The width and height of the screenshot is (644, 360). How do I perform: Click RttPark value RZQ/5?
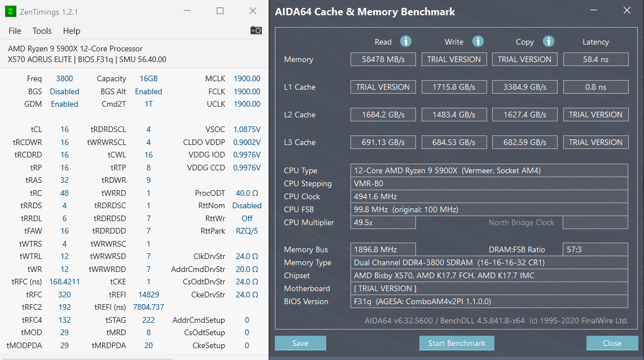pyautogui.click(x=247, y=231)
